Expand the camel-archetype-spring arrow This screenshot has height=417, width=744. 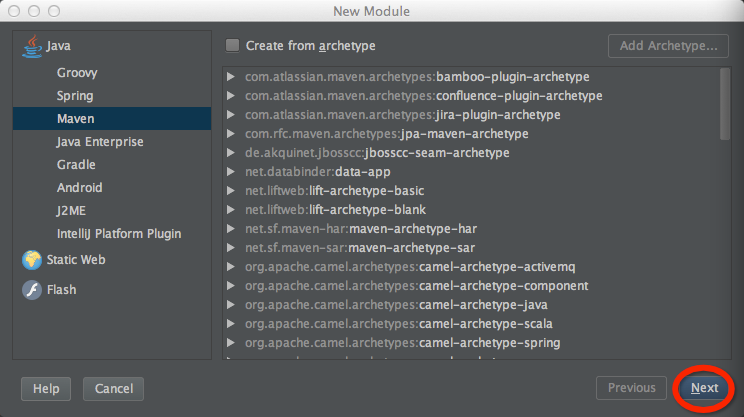[x=231, y=343]
